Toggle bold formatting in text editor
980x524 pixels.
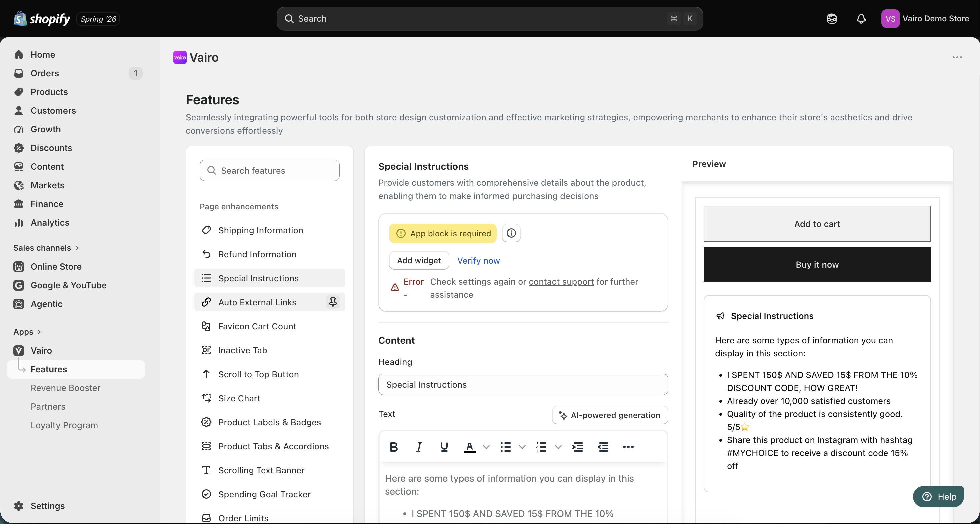point(394,447)
